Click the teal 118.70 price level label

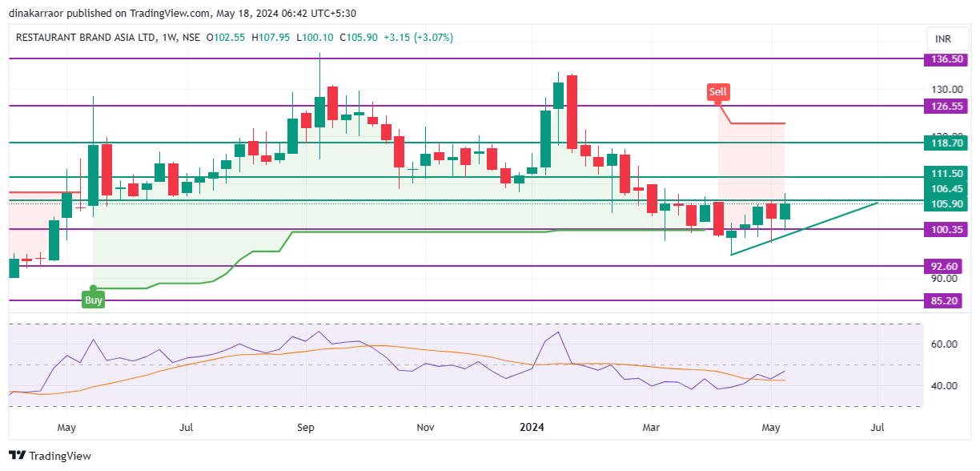[x=945, y=143]
